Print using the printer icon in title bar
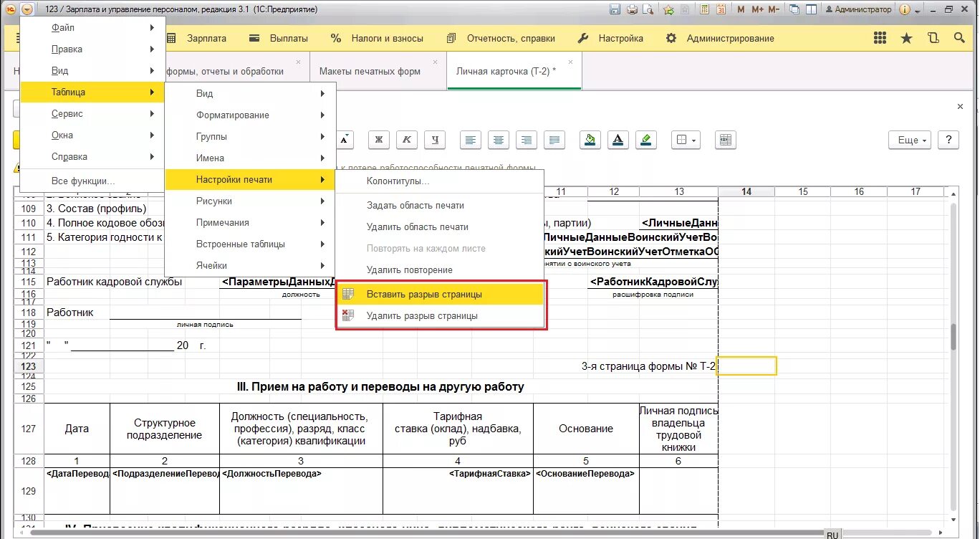The image size is (980, 539). (632, 9)
